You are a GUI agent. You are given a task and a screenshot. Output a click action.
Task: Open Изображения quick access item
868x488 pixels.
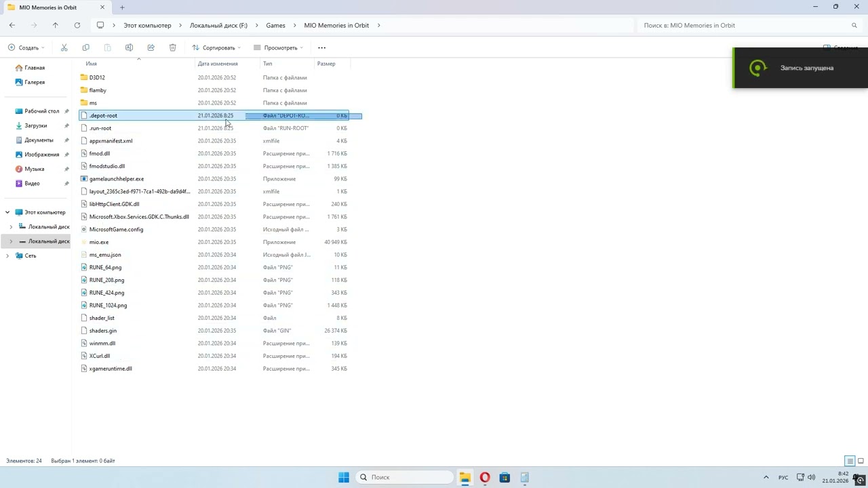[x=41, y=155]
